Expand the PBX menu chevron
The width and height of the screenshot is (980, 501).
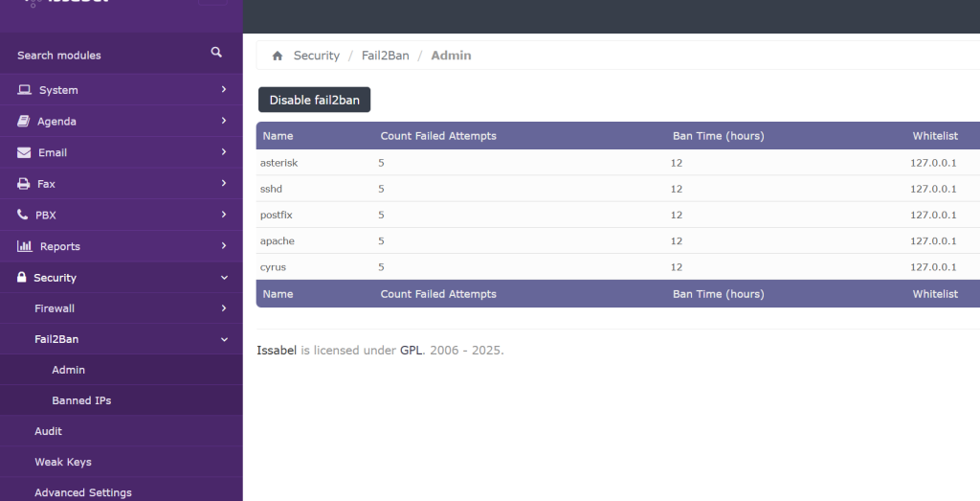pyautogui.click(x=224, y=215)
